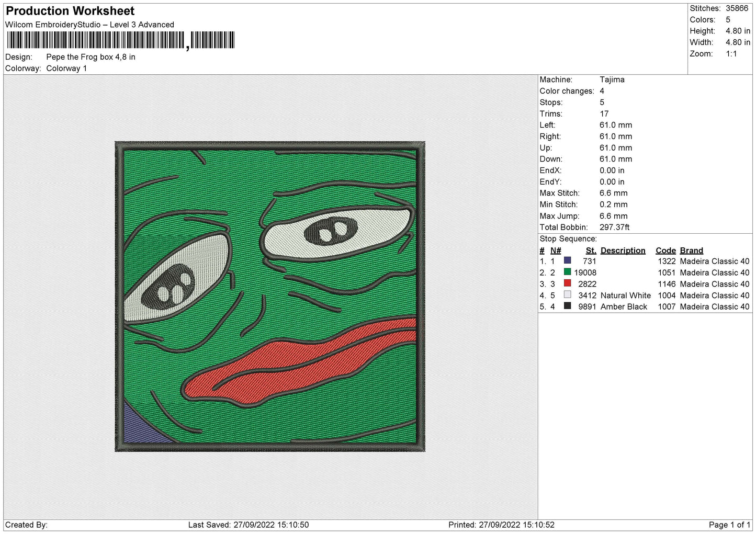Image resolution: width=756 pixels, height=534 pixels.
Task: Select the stitches count 35866
Action: pyautogui.click(x=737, y=8)
